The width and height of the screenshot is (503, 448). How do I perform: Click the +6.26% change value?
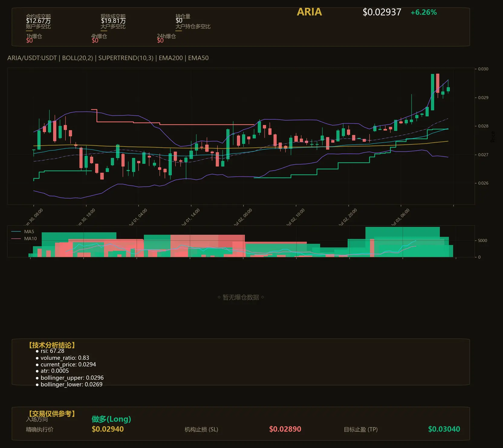pos(423,12)
